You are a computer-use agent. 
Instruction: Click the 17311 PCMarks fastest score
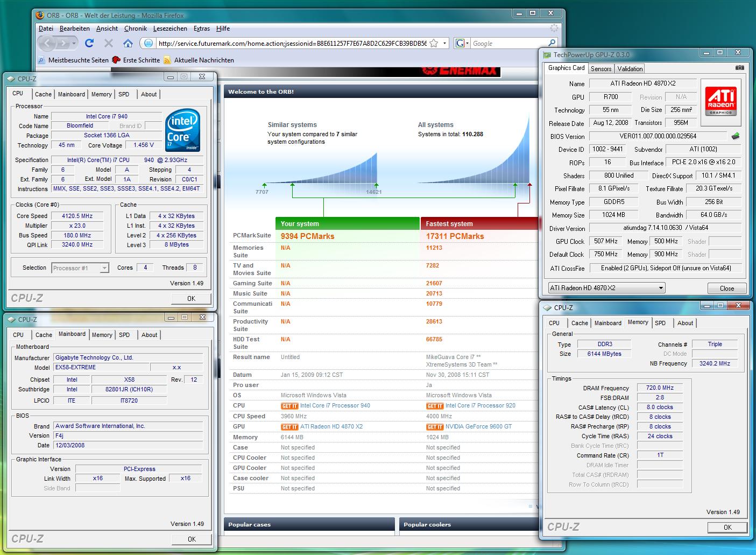pyautogui.click(x=455, y=236)
